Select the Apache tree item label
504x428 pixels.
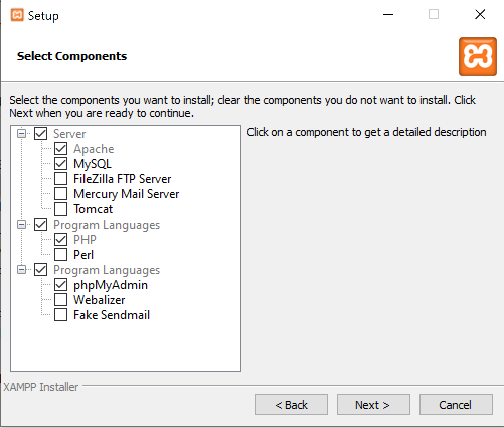click(94, 149)
